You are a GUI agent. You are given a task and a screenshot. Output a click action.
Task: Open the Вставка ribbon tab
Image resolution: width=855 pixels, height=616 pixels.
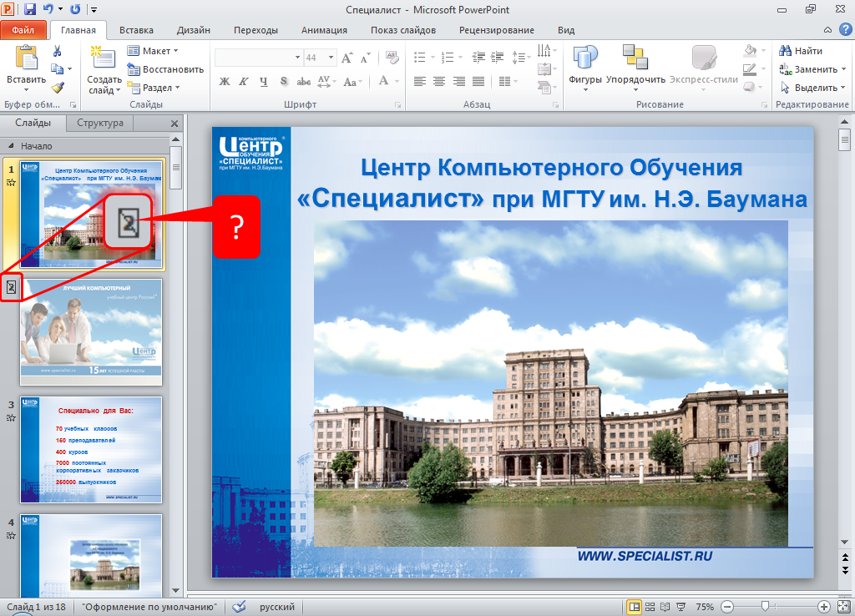(x=136, y=30)
